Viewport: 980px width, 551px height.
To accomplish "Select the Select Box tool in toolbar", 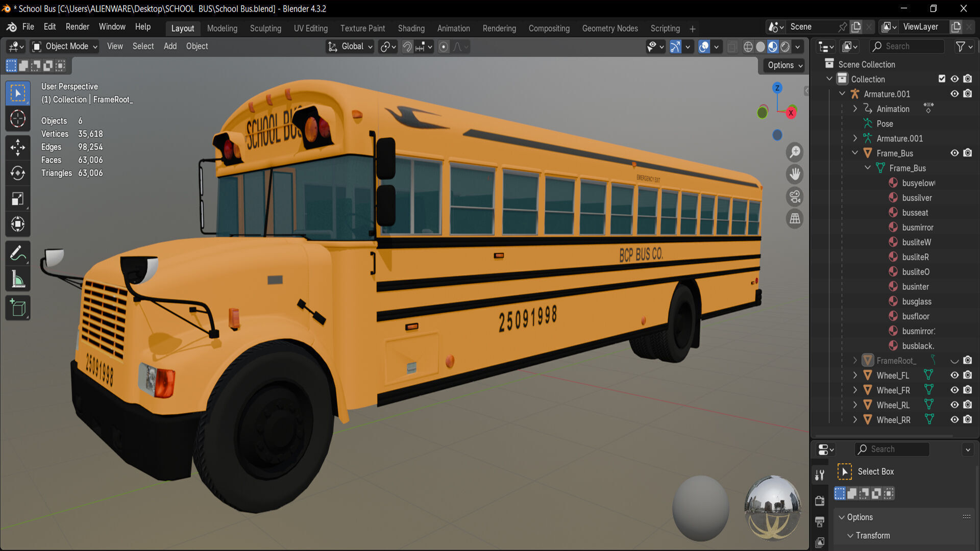I will coord(18,93).
